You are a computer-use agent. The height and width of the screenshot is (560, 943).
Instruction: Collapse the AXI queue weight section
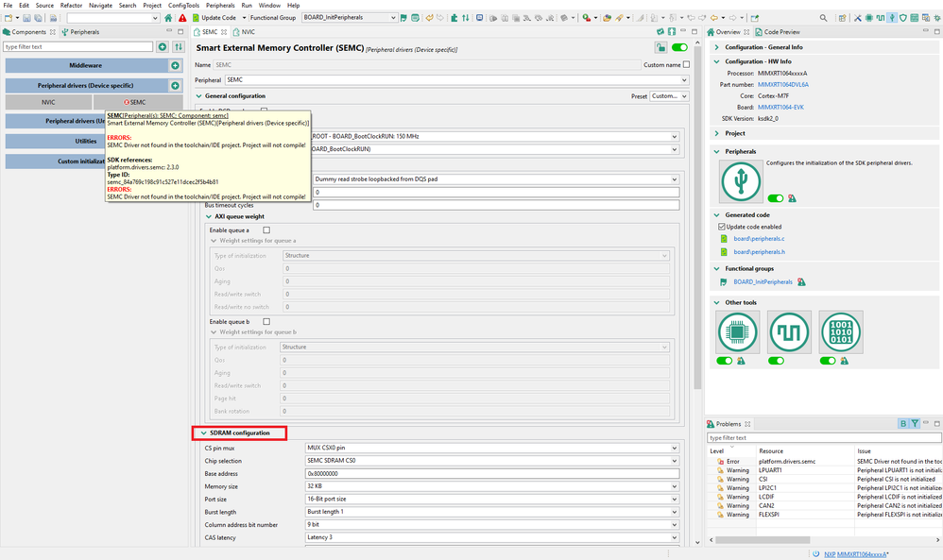click(209, 217)
